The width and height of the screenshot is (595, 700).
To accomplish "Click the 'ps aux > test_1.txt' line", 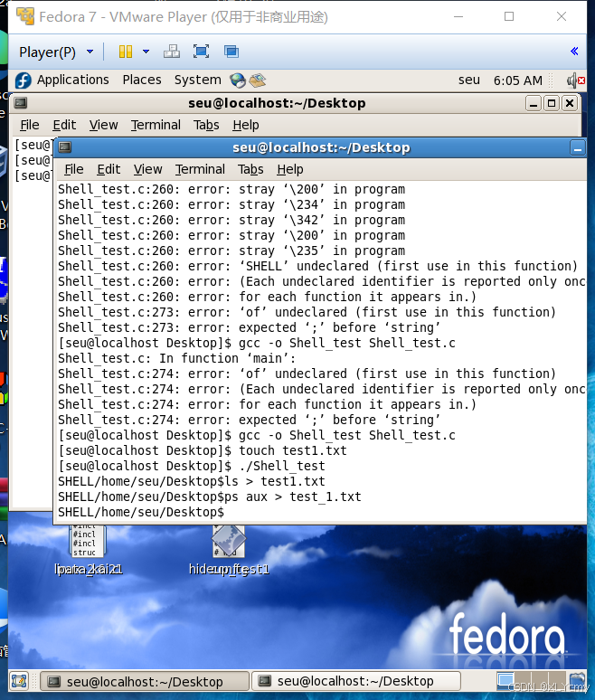I will pos(210,497).
